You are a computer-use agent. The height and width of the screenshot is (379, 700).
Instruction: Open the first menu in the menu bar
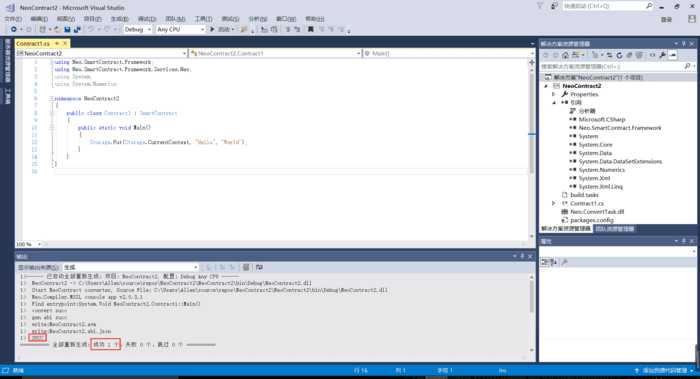click(13, 19)
